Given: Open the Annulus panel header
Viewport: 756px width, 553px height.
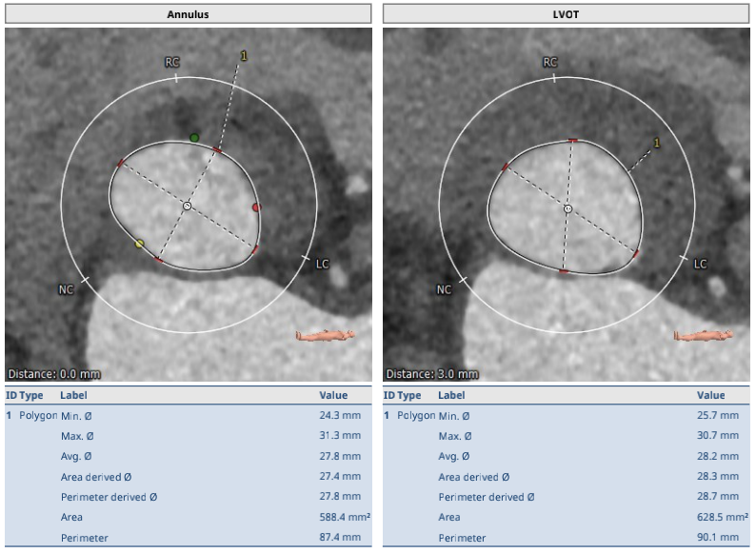Looking at the screenshot, I should 188,13.
